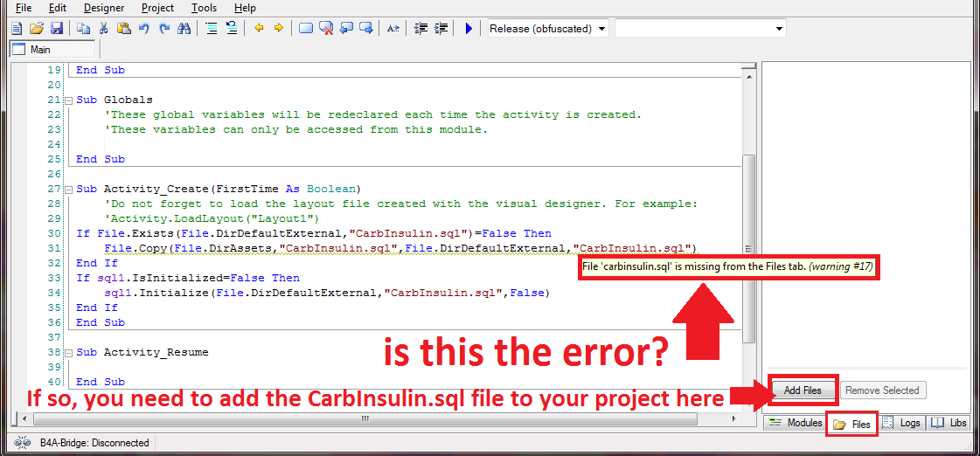The image size is (980, 456).
Task: Click the 'If sql1.IsInitialized=False Then' line
Action: click(x=187, y=277)
